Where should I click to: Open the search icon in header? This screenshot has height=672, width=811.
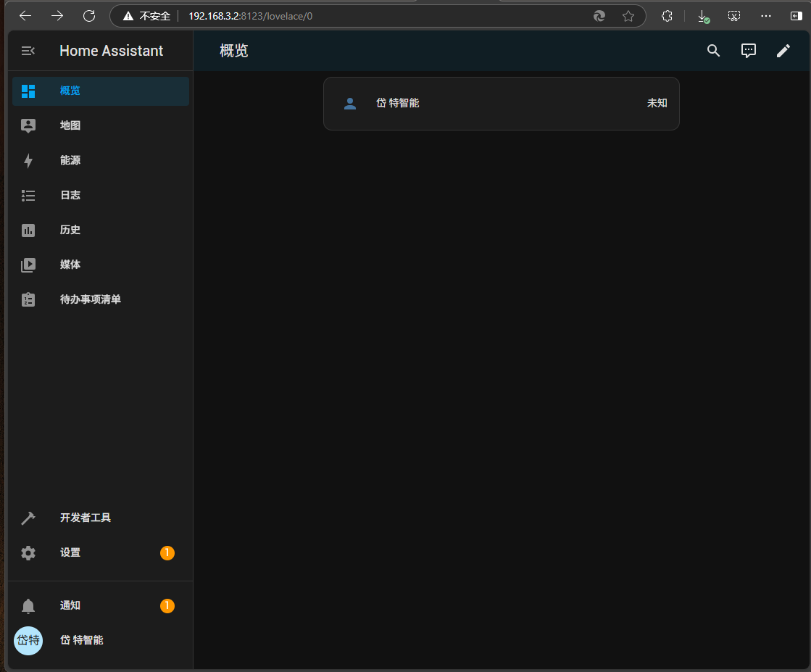(713, 51)
